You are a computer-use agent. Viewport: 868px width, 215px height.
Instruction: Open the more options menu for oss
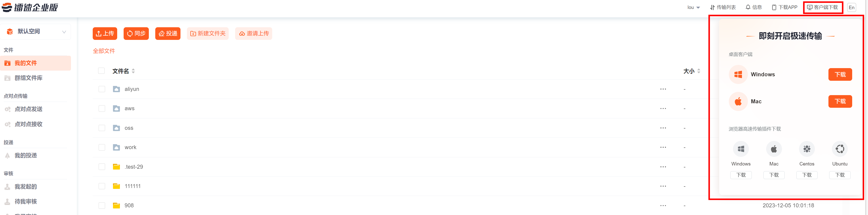point(663,128)
